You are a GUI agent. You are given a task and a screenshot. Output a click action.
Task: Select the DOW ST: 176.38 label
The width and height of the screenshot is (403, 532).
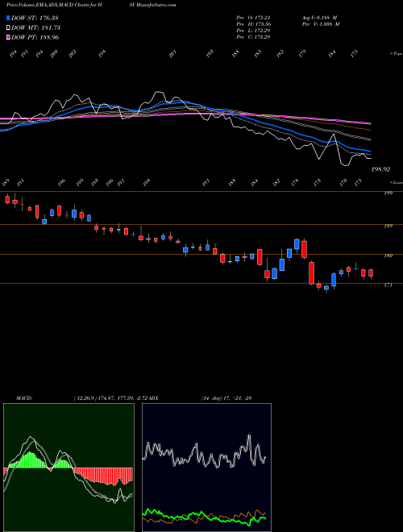coord(35,18)
